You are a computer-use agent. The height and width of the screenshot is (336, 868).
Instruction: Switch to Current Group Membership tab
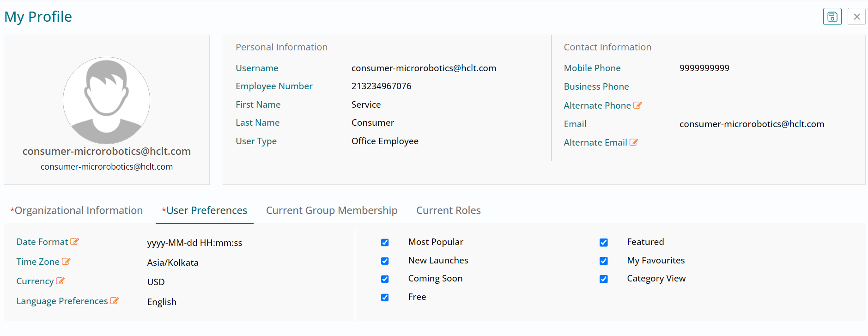(332, 211)
